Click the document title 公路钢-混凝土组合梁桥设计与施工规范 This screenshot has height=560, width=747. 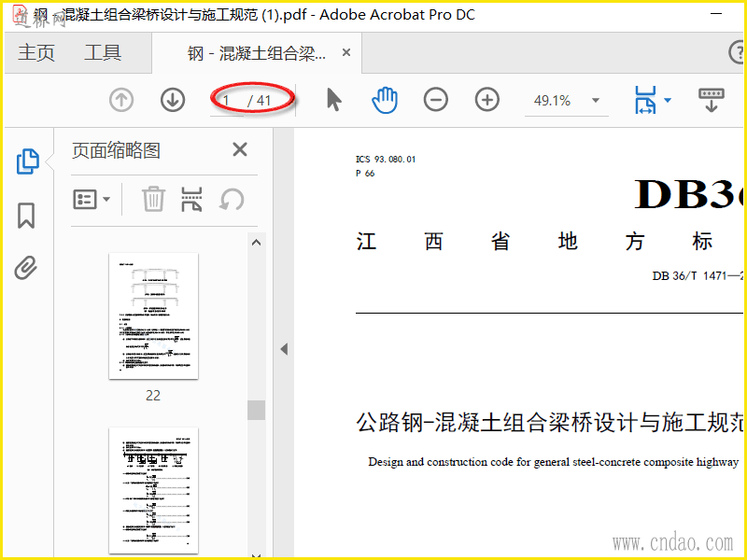[549, 422]
